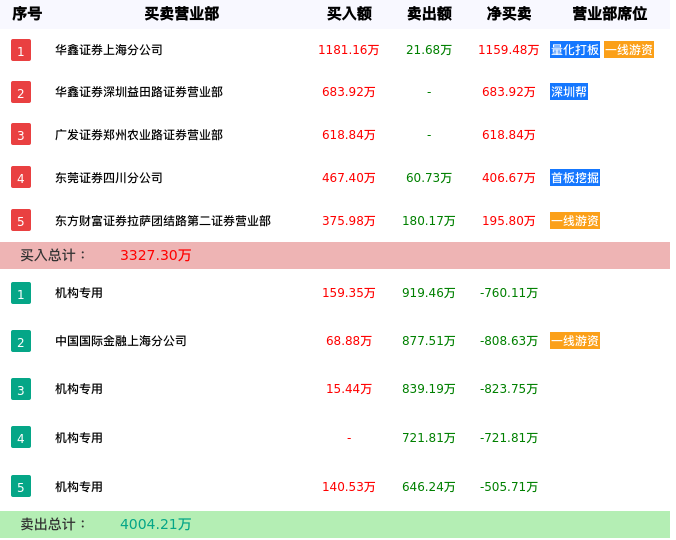The image size is (676, 540).
Task: Click the 量化打板 tag
Action: (575, 50)
